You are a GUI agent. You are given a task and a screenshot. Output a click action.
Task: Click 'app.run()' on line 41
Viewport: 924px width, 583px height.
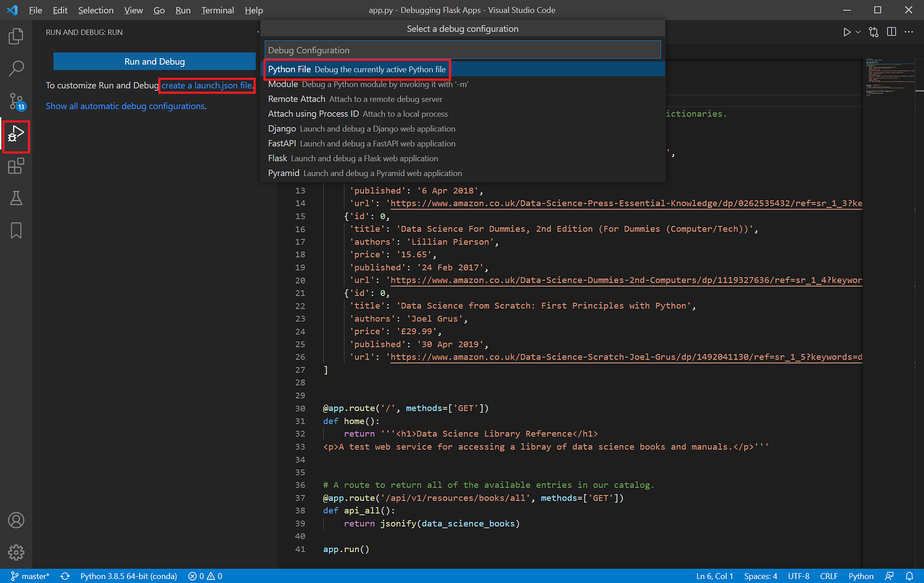click(x=346, y=549)
